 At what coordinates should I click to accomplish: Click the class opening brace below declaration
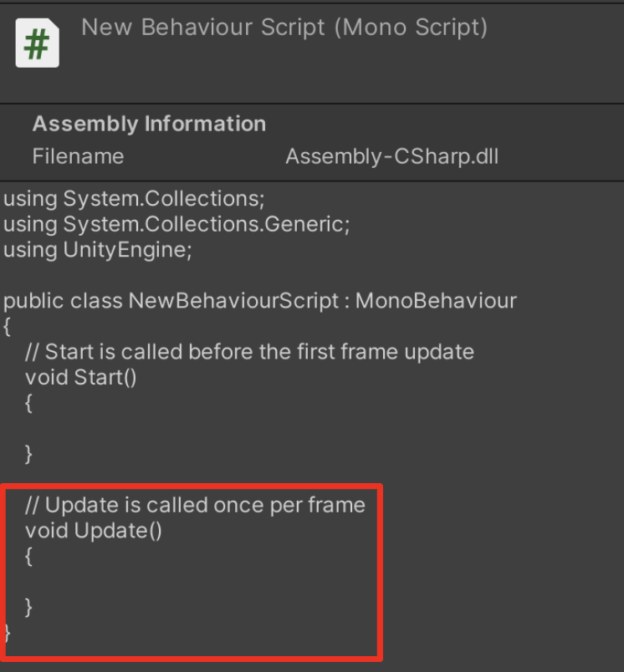7,327
